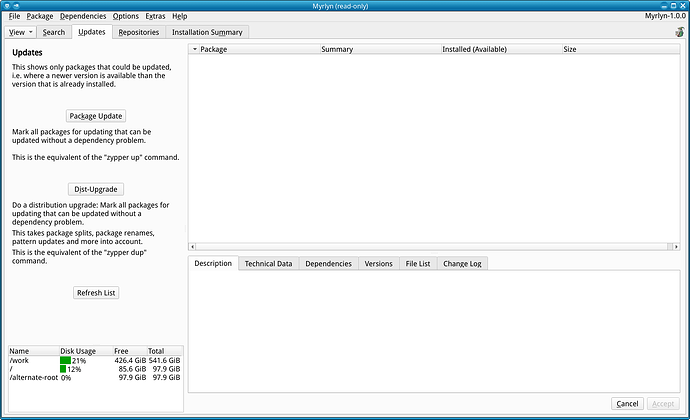
Task: Open the File List tab
Action: click(418, 264)
